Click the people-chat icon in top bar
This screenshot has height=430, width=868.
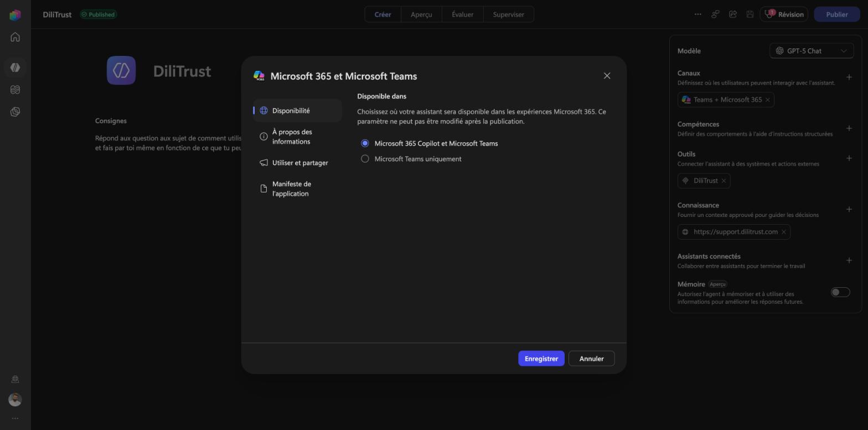point(715,14)
